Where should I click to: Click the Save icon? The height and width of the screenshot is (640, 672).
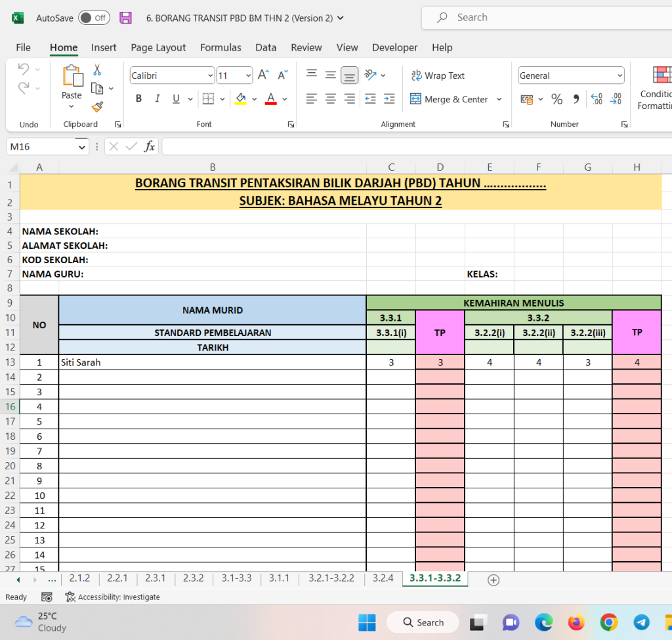coord(125,18)
